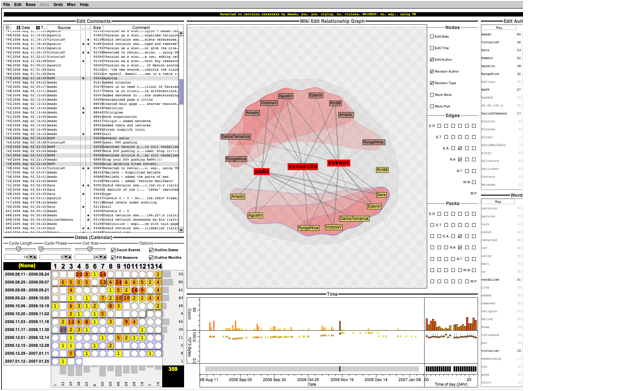Select calendar row 2006.11.17 - 2006.11.30
This screenshot has width=636, height=391.
(x=27, y=329)
